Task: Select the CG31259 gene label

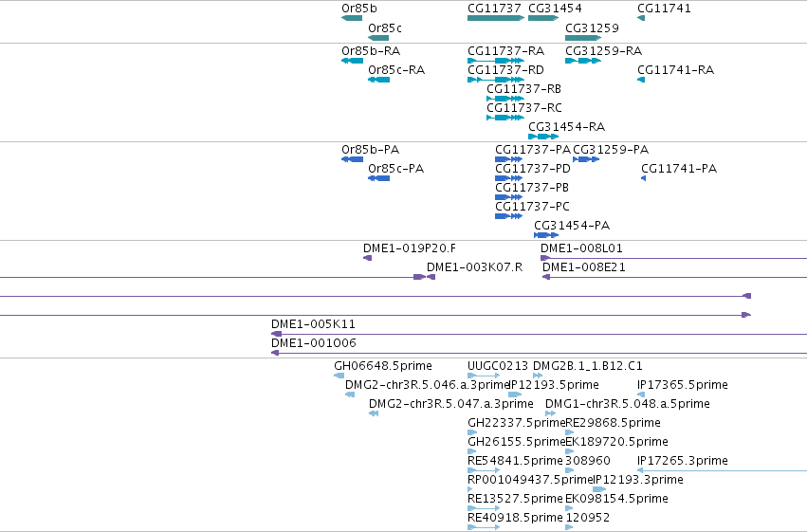Action: pos(592,28)
